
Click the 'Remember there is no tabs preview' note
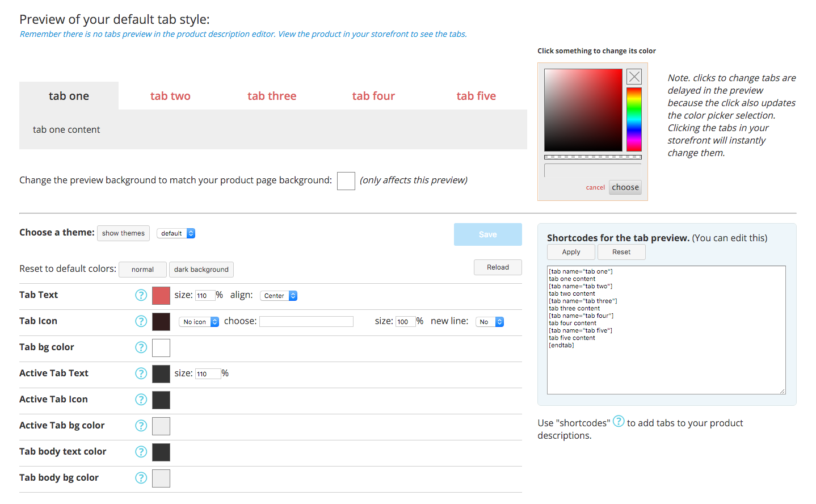coord(243,34)
